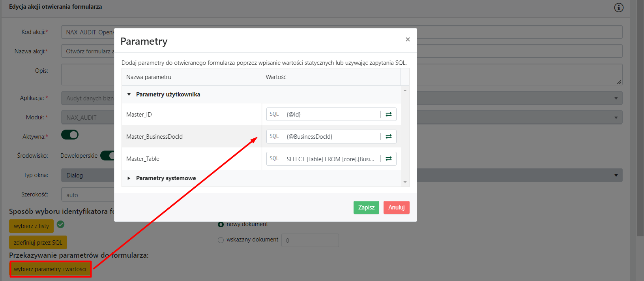Expand the Parametry systemowe group

click(x=129, y=178)
